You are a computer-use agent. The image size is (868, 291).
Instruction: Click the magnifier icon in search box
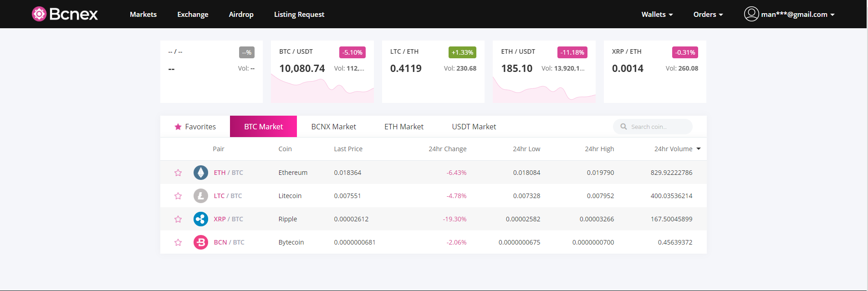point(623,127)
